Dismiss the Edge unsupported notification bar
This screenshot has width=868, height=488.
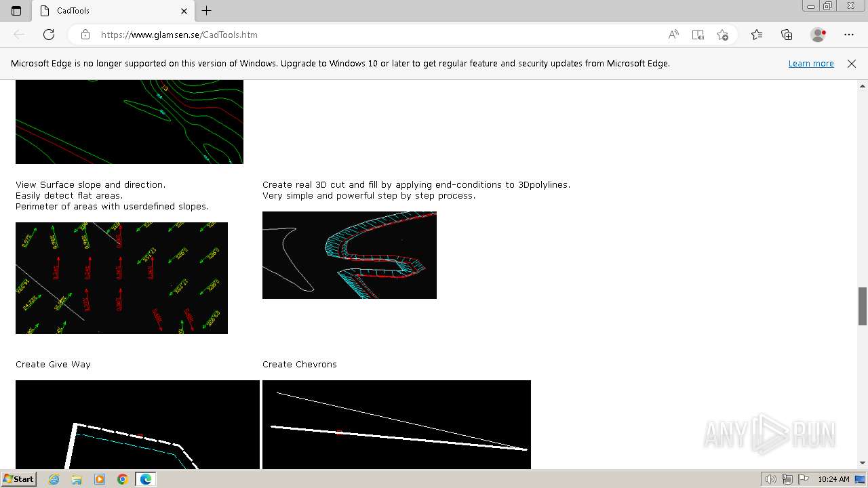pos(852,63)
